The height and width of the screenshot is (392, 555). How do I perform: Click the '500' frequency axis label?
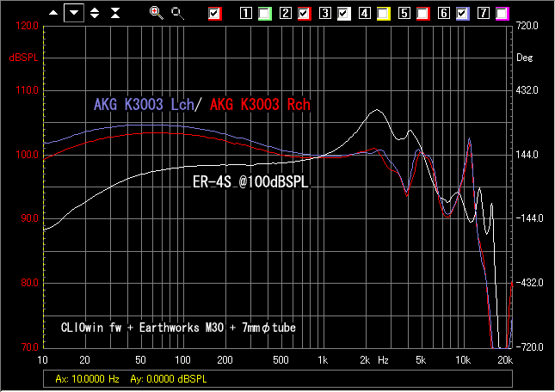tap(281, 360)
